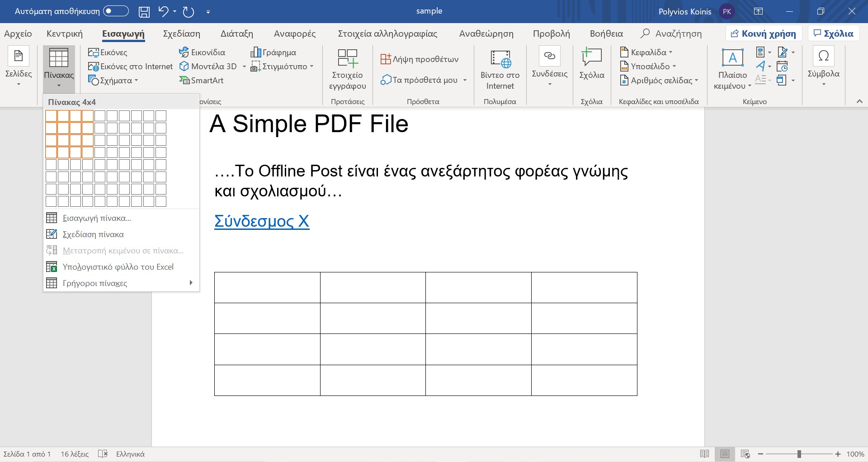This screenshot has width=868, height=462.
Task: Follow the Σύνδεσμος X hyperlink
Action: point(262,221)
